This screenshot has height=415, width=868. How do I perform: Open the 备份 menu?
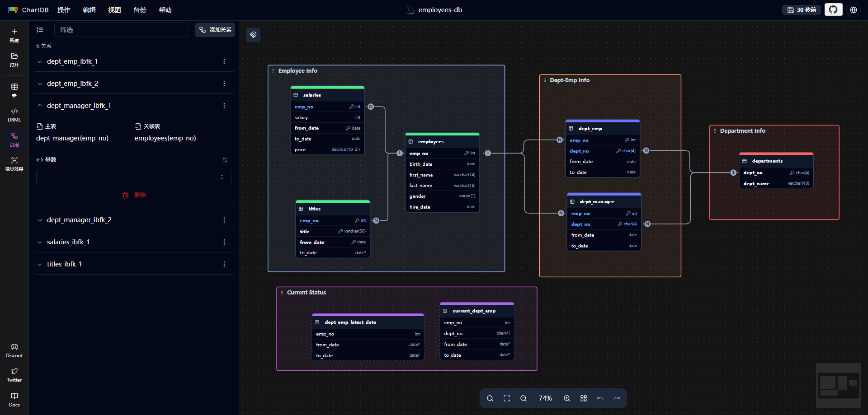[x=140, y=10]
